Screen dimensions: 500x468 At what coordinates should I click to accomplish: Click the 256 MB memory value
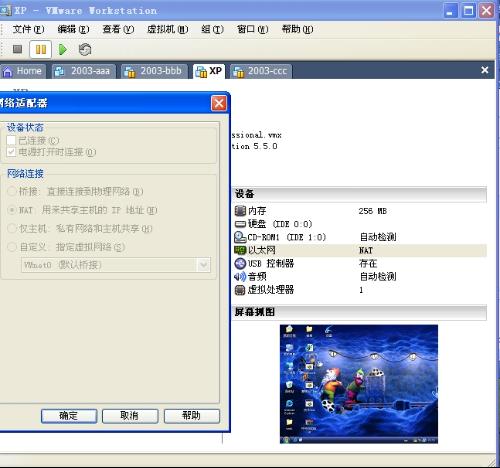[373, 211]
